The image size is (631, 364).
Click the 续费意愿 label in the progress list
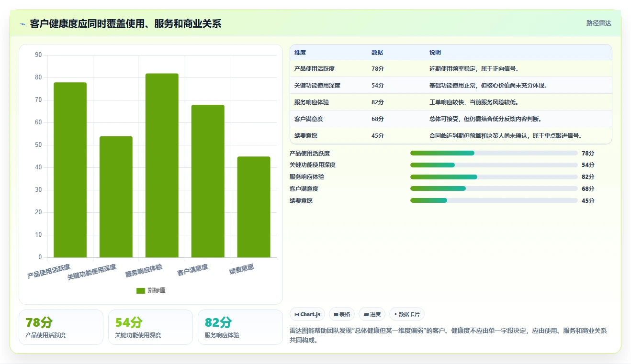pyautogui.click(x=301, y=201)
